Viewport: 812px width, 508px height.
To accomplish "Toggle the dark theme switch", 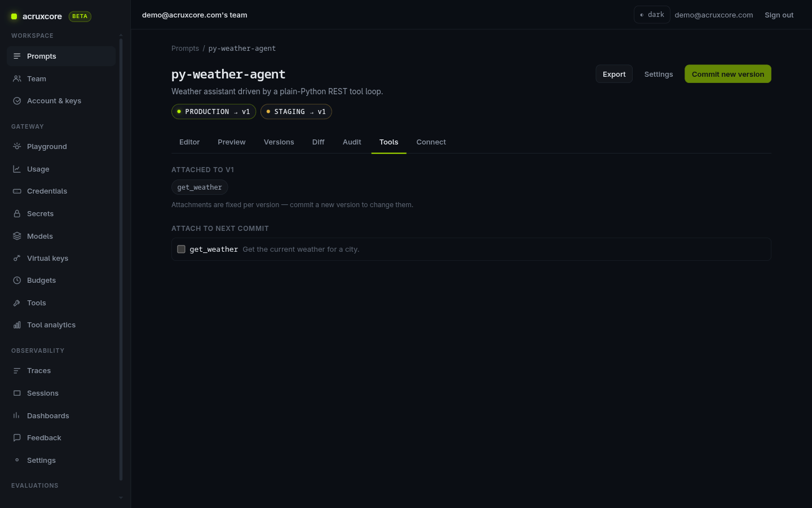I will pyautogui.click(x=652, y=15).
